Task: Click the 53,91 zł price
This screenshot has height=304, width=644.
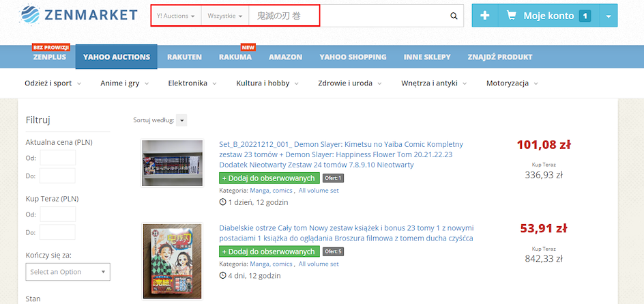Action: 543,228
